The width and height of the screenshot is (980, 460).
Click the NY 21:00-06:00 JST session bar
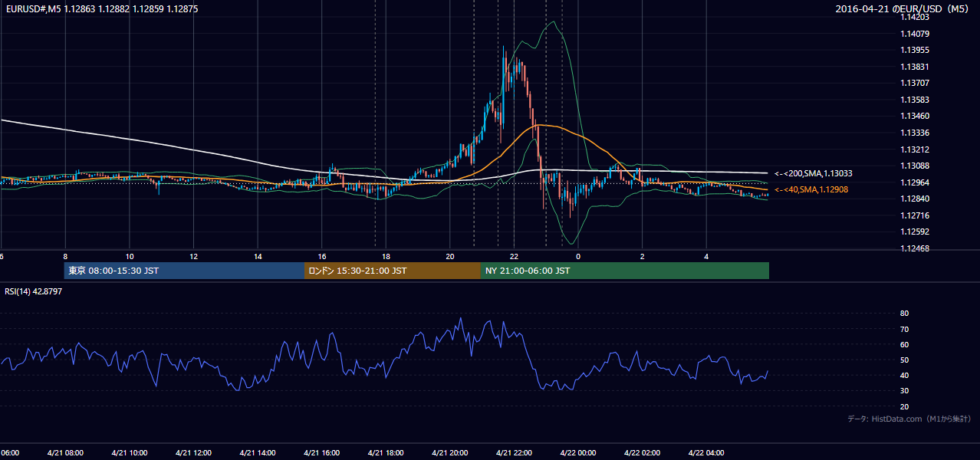coord(625,271)
